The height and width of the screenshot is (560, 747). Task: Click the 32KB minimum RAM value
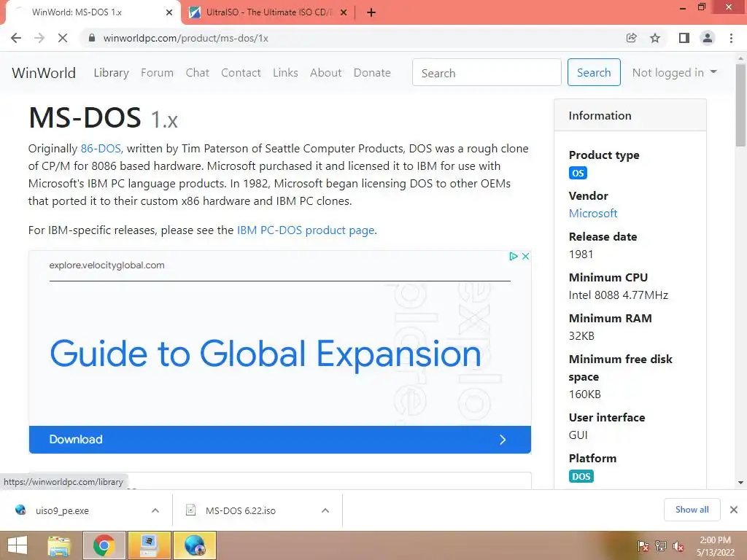pyautogui.click(x=581, y=336)
